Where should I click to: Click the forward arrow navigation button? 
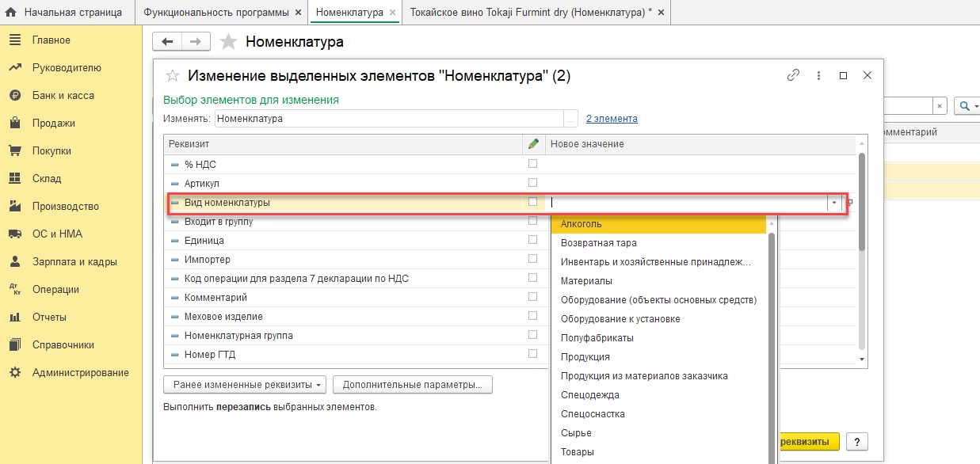pyautogui.click(x=196, y=42)
